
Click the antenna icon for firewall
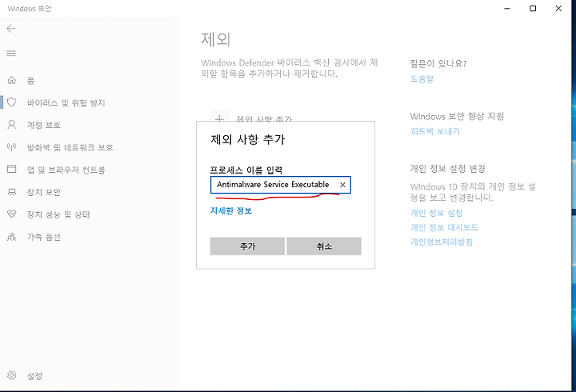(x=12, y=147)
